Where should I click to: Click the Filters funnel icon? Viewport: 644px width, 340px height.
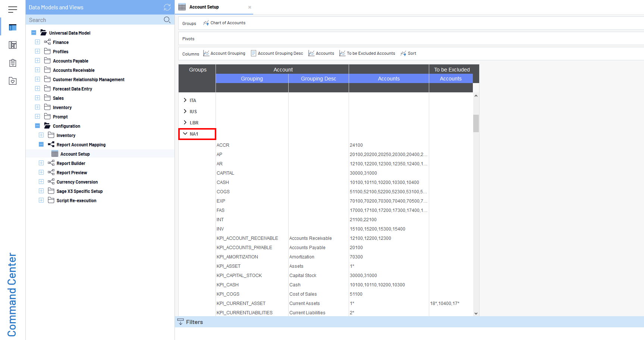tap(181, 322)
